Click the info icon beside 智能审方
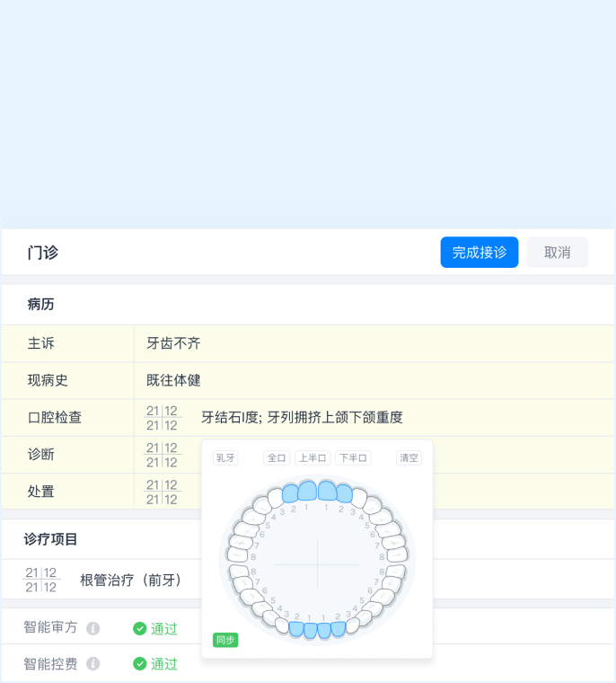Screen dimensions: 616x683 point(93,628)
